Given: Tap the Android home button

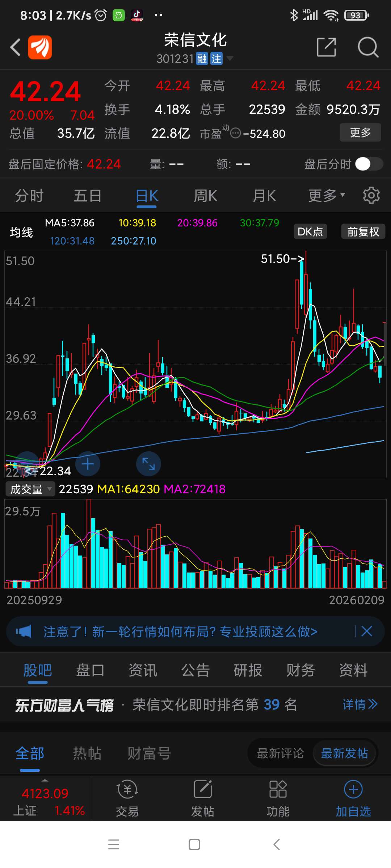Looking at the screenshot, I should pos(194,844).
